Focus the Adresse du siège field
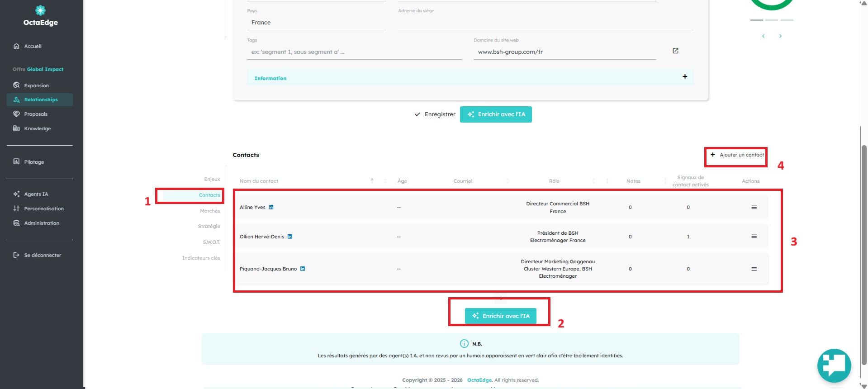The height and width of the screenshot is (389, 868). 546,23
